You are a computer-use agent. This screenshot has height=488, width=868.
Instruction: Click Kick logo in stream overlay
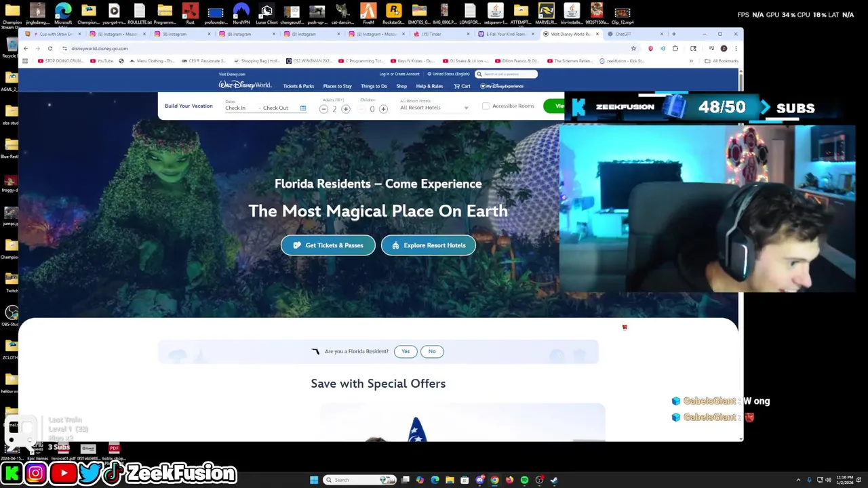click(12, 473)
